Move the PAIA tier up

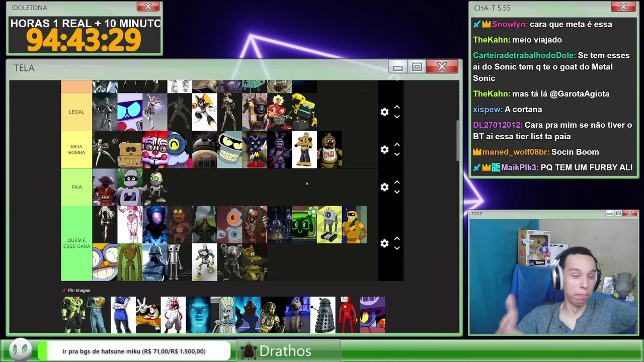[x=397, y=182]
